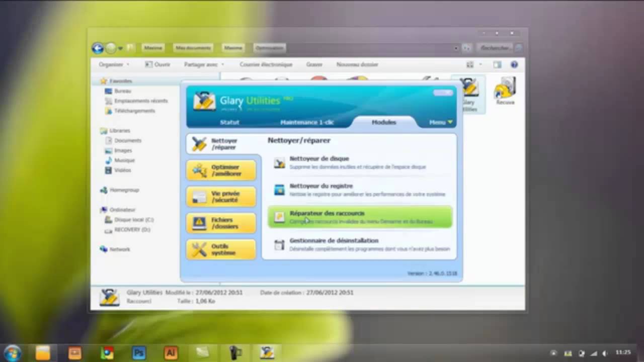Open 'Réparateur des raccourcis' module
This screenshot has width=644, height=362.
[x=360, y=217]
